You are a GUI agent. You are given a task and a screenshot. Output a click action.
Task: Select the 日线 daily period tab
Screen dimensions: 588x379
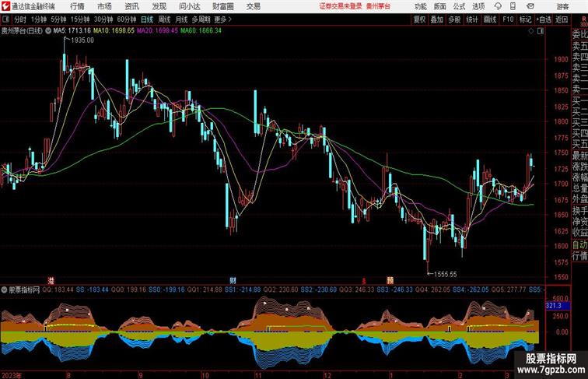click(147, 19)
